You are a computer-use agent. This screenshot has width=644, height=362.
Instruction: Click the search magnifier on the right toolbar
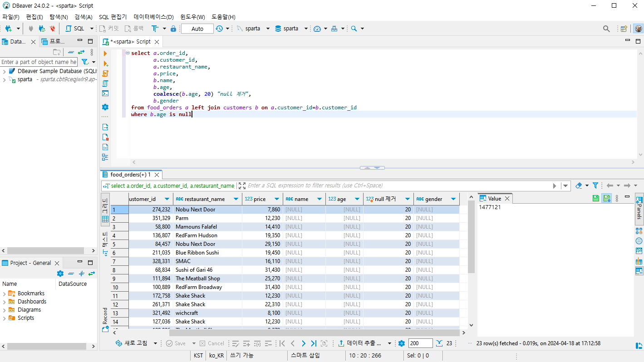coord(606,29)
